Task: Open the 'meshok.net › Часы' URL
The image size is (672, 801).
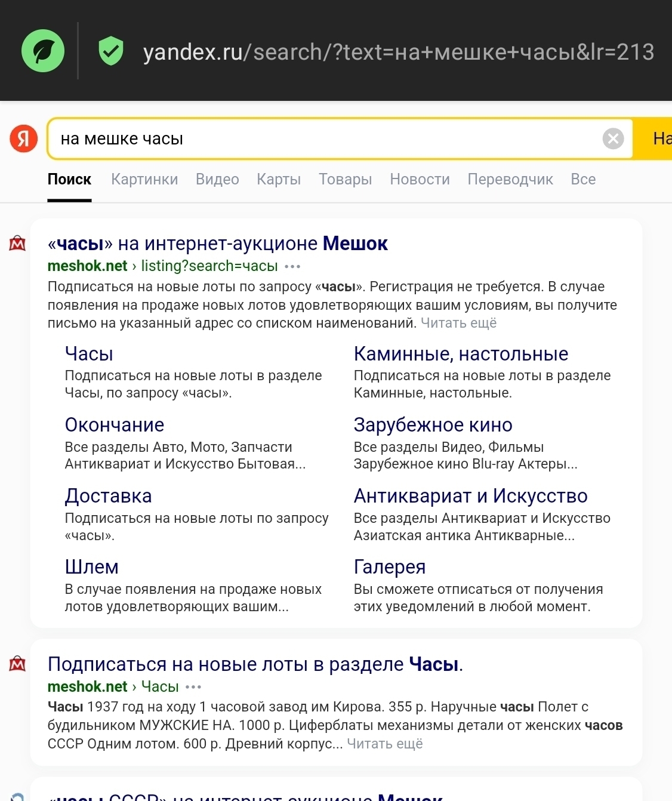Action: coord(113,687)
